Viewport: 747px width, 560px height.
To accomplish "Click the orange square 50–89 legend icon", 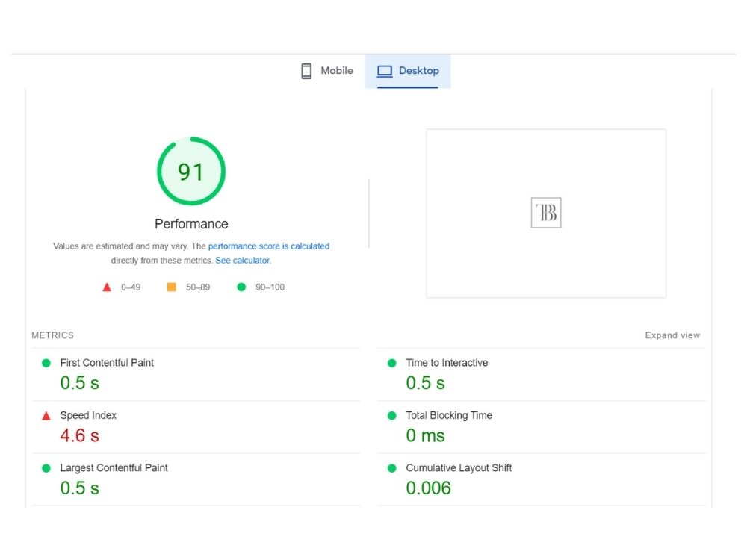I will (172, 287).
